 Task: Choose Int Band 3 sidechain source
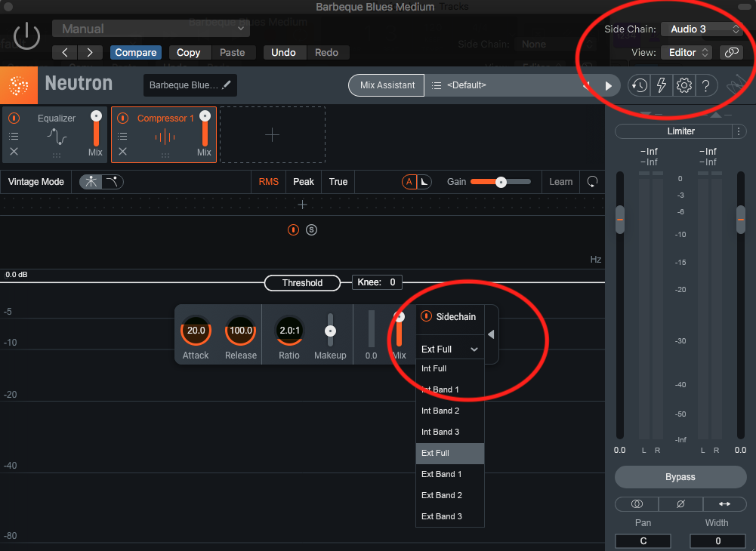coord(450,432)
